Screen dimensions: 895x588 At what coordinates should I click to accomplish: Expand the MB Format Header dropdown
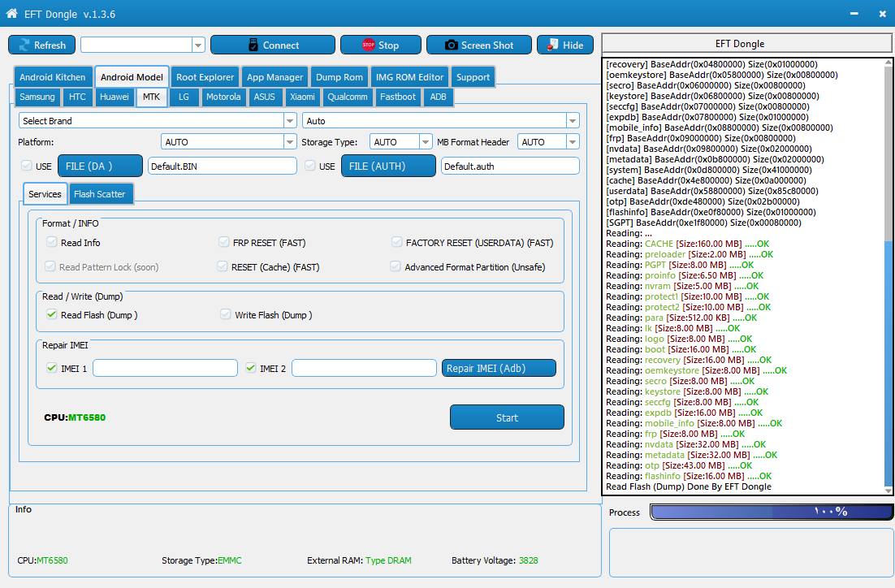[573, 141]
